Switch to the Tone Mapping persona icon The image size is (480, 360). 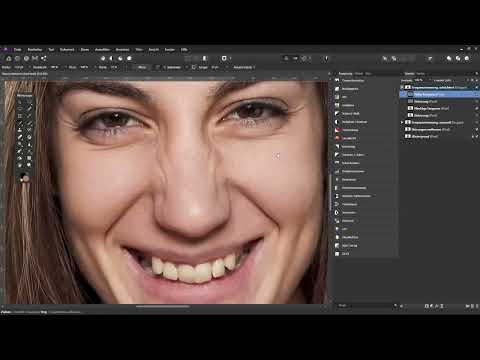(35, 58)
